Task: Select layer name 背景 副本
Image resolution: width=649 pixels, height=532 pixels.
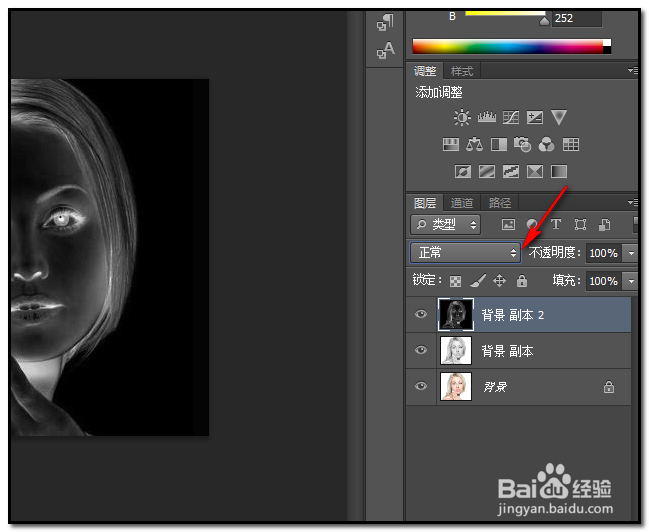Action: 507,351
